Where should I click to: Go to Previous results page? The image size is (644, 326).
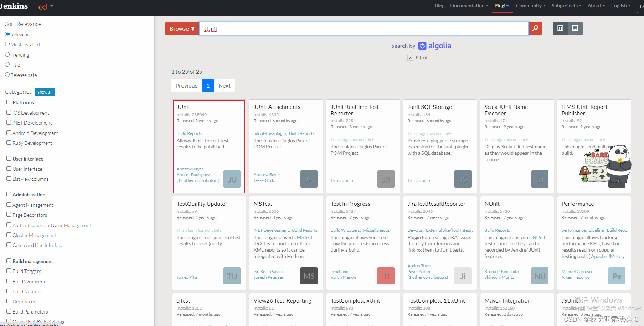[186, 85]
